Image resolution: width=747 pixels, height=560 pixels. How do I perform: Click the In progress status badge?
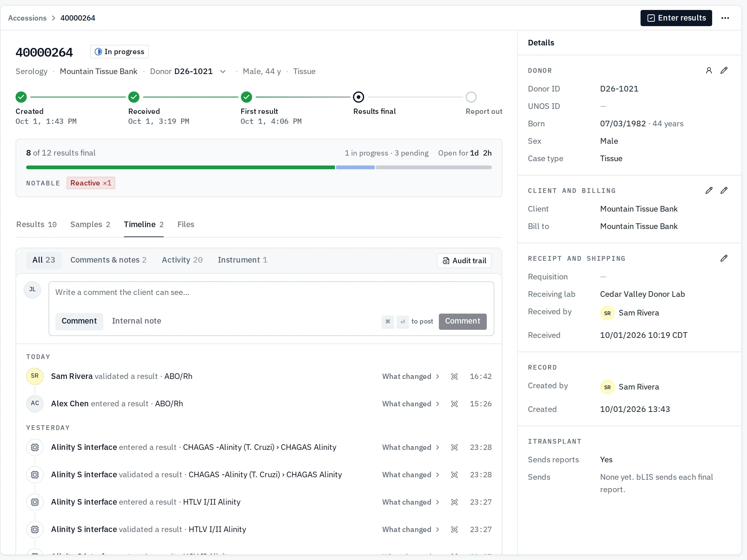pos(120,52)
